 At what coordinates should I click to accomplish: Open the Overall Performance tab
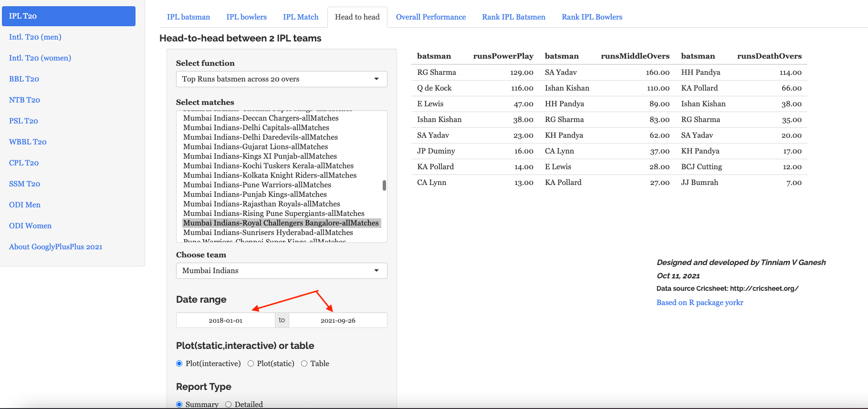click(x=430, y=17)
